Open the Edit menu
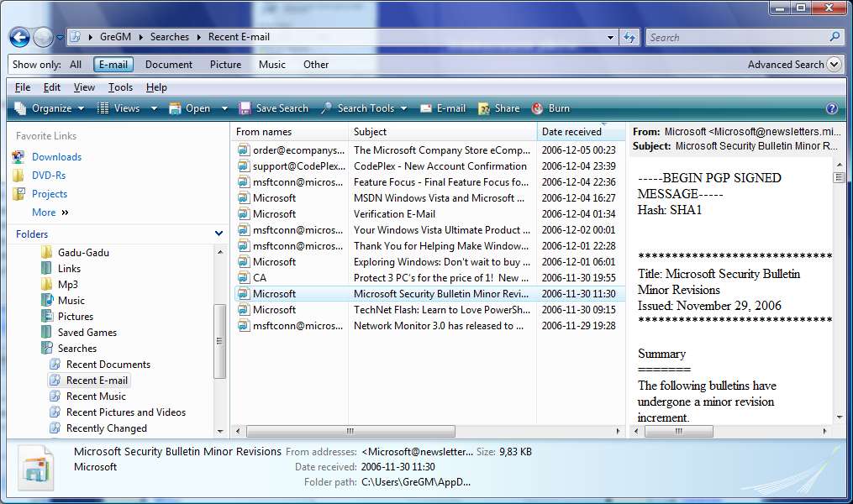Image resolution: width=853 pixels, height=504 pixels. 51,87
